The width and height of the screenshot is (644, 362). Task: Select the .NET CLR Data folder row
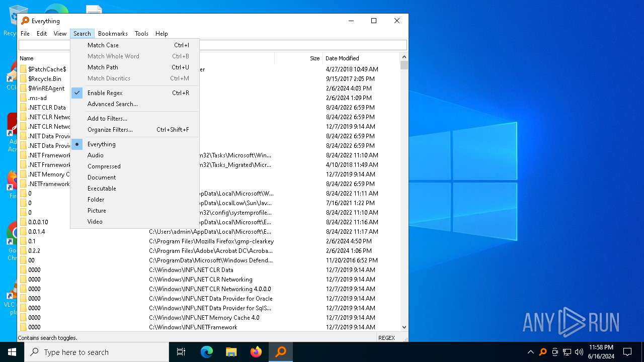[209, 107]
